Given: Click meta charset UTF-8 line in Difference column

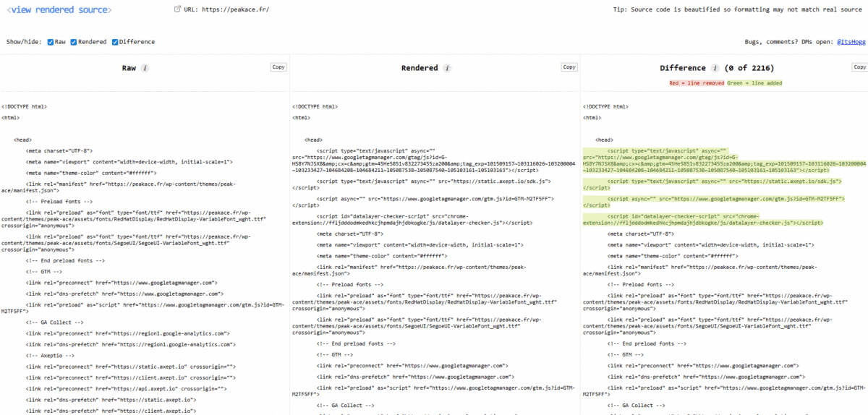Looking at the screenshot, I should click(642, 234).
